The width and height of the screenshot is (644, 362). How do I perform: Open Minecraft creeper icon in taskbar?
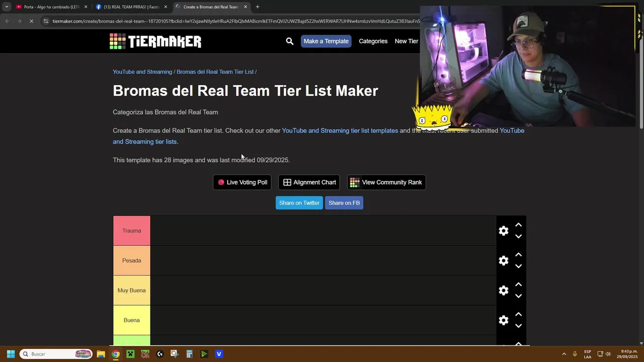click(130, 354)
